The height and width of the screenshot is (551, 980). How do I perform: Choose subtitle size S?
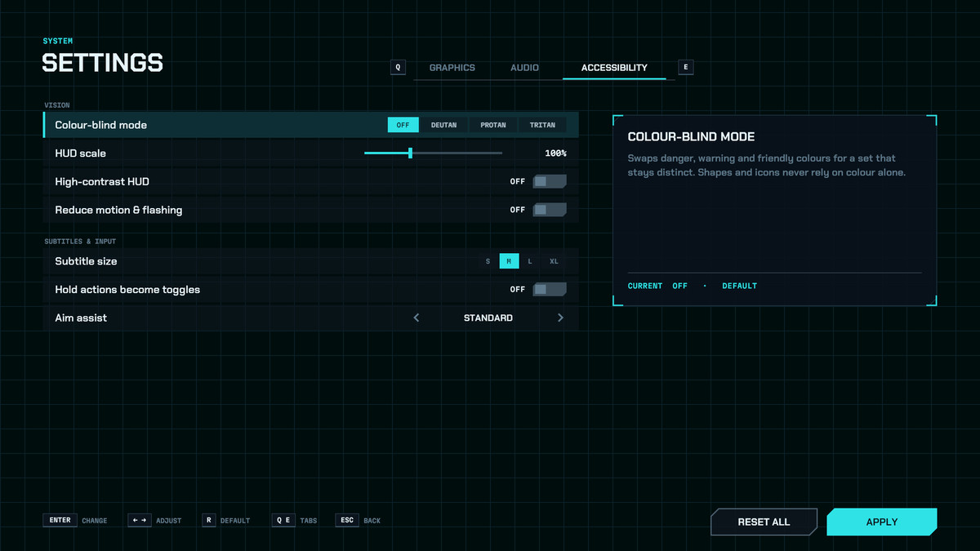[x=488, y=261]
